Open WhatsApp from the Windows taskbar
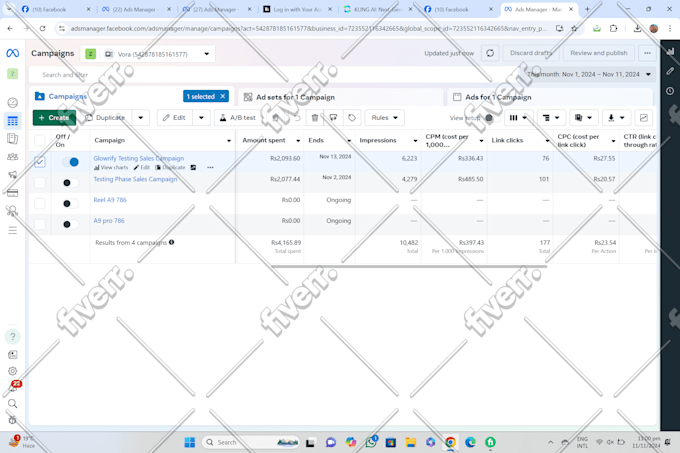680x453 pixels. click(x=371, y=442)
